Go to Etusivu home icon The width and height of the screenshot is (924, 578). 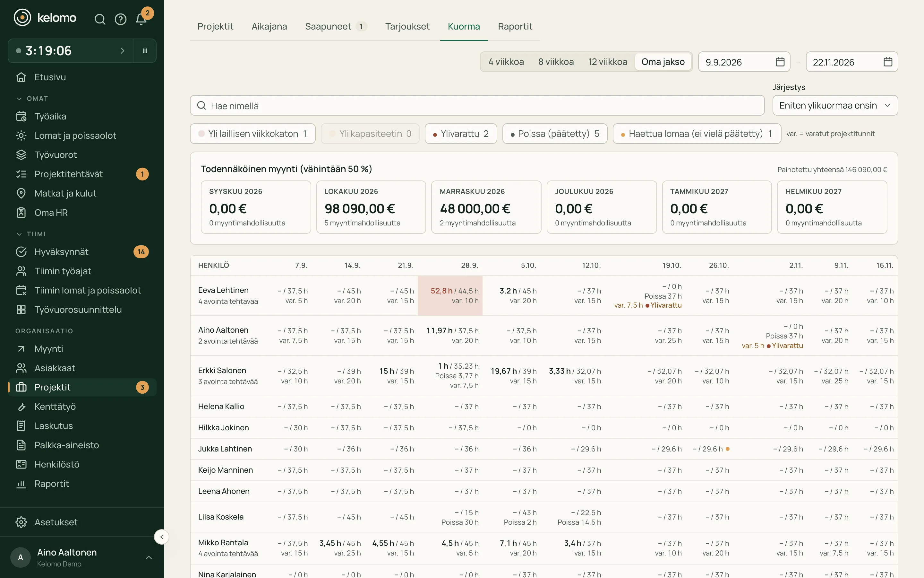[x=21, y=77]
